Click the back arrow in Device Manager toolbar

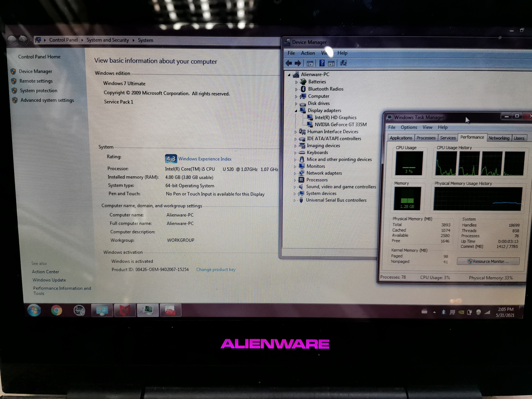click(289, 63)
